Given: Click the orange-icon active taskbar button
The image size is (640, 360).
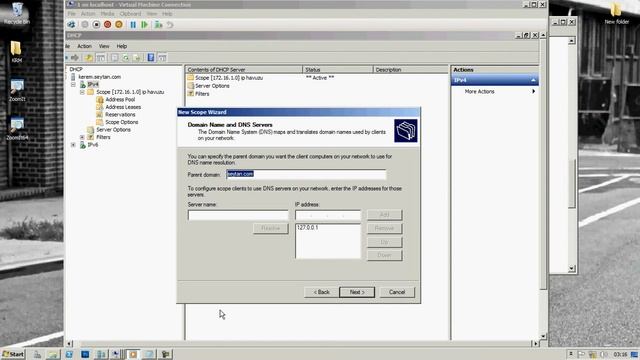Looking at the screenshot, I should coord(133,354).
